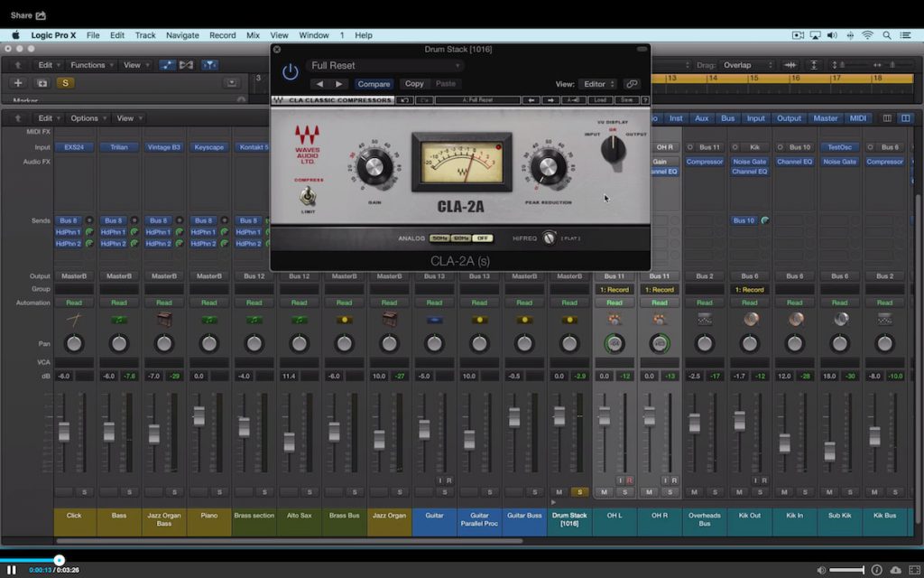Viewport: 924px width, 578px height.
Task: Toggle the global Solo S button in the tracks header
Action: click(65, 83)
